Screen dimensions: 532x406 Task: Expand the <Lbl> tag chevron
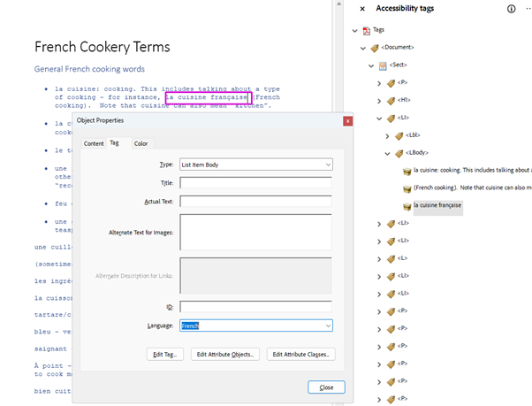(x=387, y=136)
